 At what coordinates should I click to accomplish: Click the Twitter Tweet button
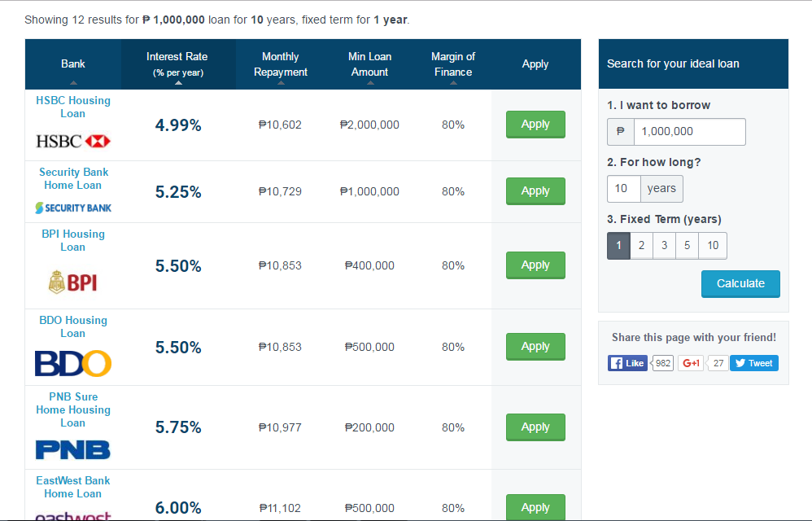[x=754, y=363]
